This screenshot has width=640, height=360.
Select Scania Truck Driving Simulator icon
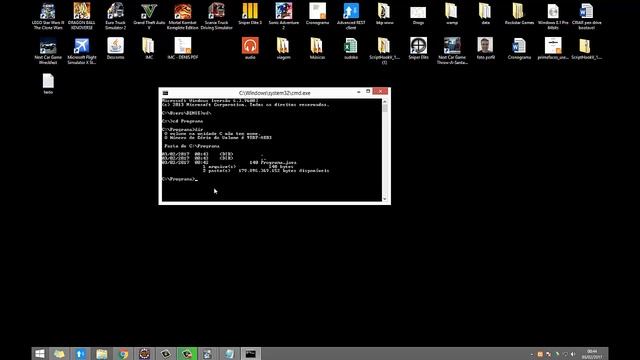pyautogui.click(x=216, y=16)
